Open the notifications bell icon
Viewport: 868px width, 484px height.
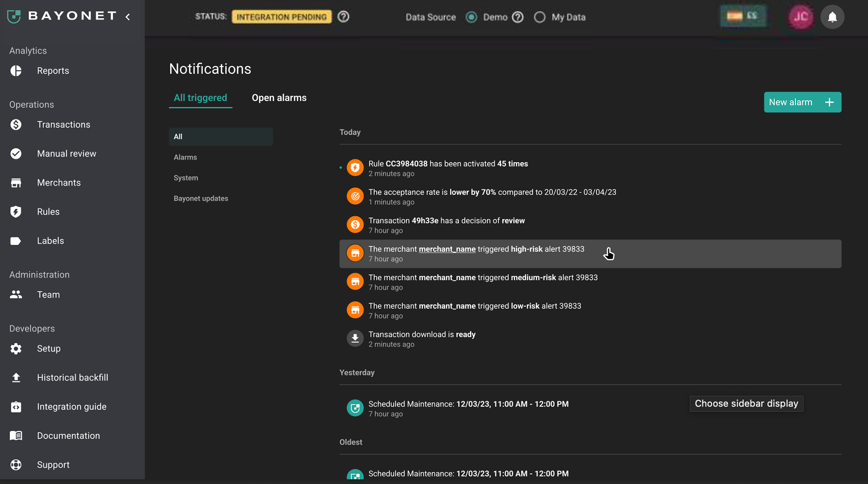tap(832, 17)
